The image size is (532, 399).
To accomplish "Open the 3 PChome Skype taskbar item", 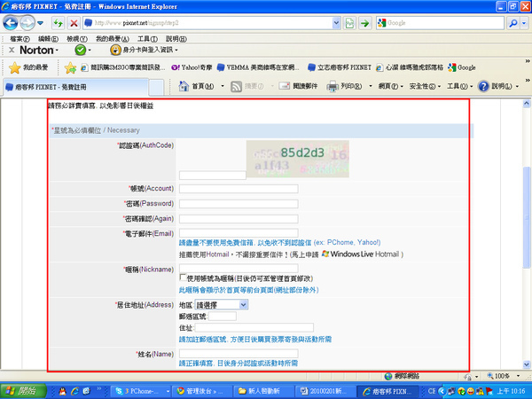I will tap(142, 391).
